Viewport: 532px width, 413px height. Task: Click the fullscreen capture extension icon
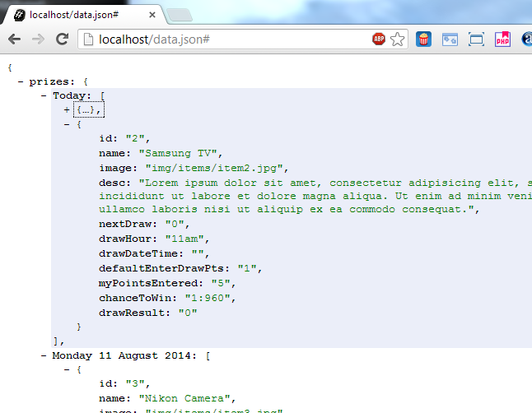point(476,39)
